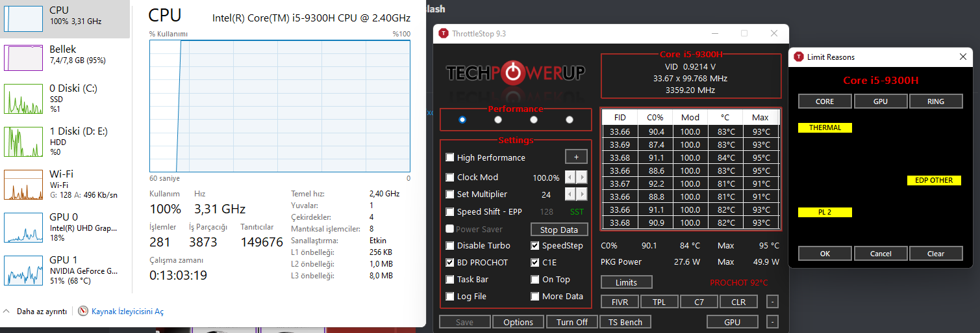
Task: Click the C0% column header
Action: (x=655, y=117)
